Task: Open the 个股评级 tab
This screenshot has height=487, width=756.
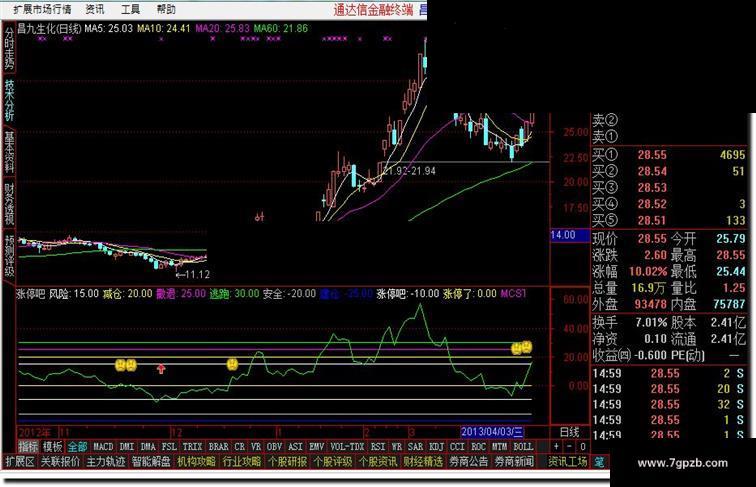Action: coord(332,461)
